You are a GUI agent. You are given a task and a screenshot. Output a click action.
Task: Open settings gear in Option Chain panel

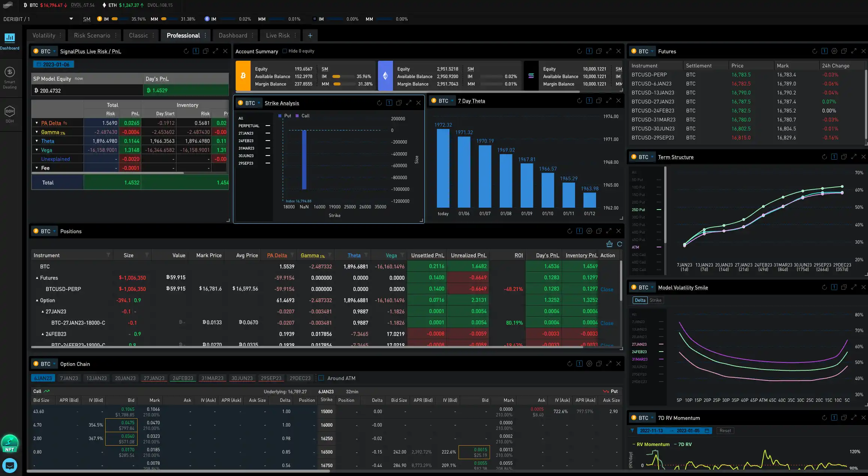click(x=589, y=364)
